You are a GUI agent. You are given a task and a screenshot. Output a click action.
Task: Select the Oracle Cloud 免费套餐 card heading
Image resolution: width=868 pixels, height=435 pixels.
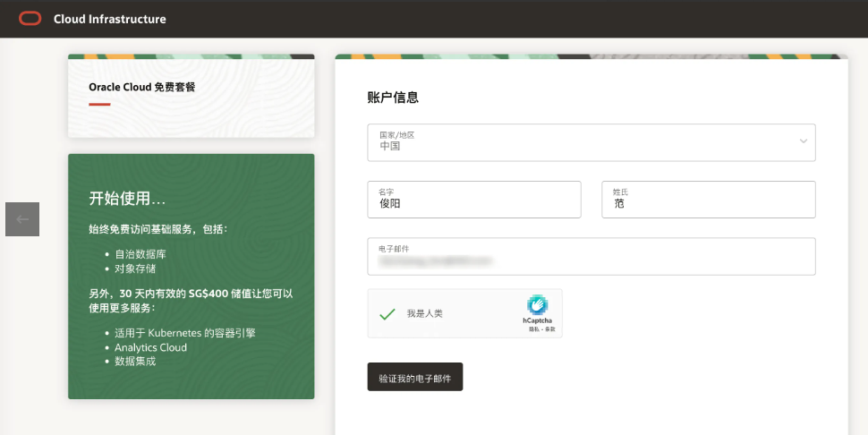[141, 87]
